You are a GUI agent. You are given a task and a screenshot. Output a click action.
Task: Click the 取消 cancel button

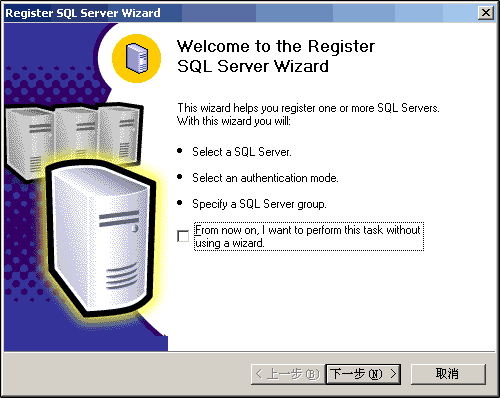point(448,374)
